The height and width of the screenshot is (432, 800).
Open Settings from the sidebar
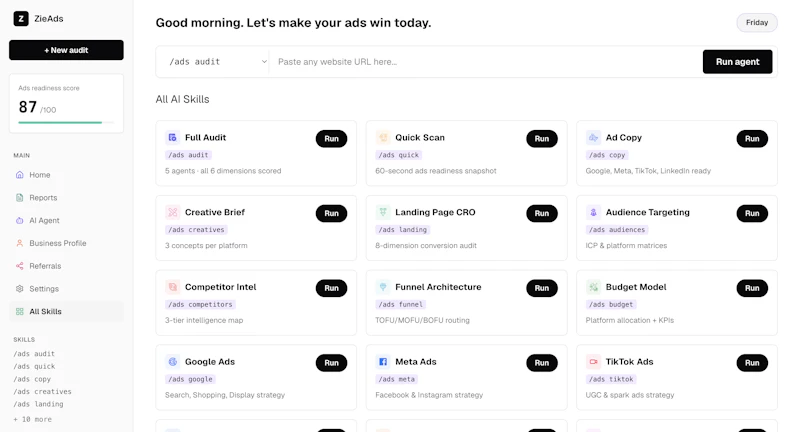(x=66, y=289)
